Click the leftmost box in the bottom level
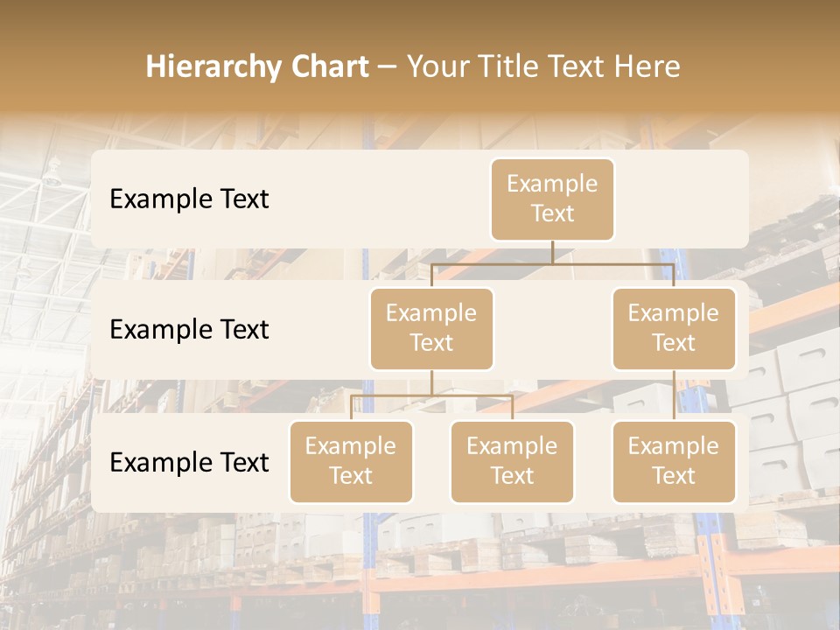The height and width of the screenshot is (630, 840). tap(351, 462)
